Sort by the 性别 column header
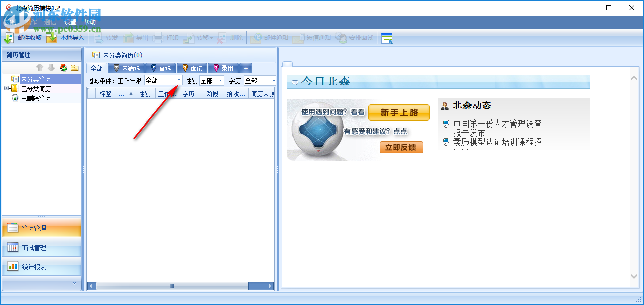644x305 pixels. click(x=146, y=93)
